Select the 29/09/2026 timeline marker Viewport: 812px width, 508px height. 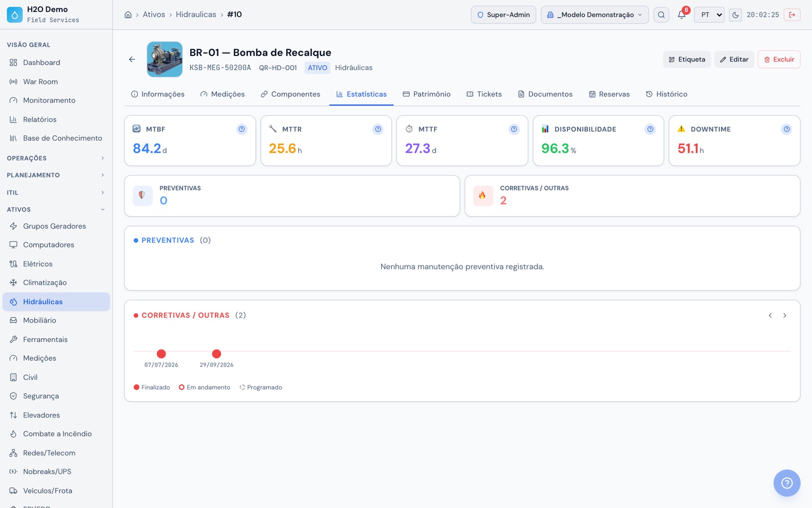tap(217, 354)
